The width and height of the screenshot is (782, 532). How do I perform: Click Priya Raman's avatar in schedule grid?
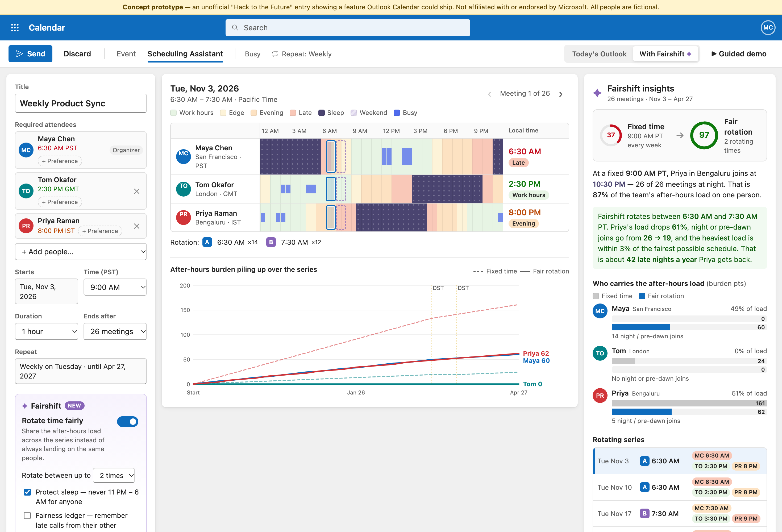click(x=183, y=218)
